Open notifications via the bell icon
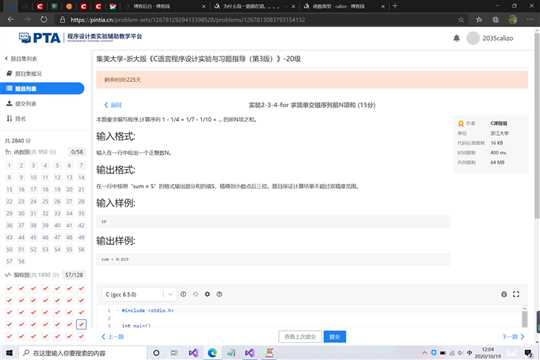 click(456, 38)
